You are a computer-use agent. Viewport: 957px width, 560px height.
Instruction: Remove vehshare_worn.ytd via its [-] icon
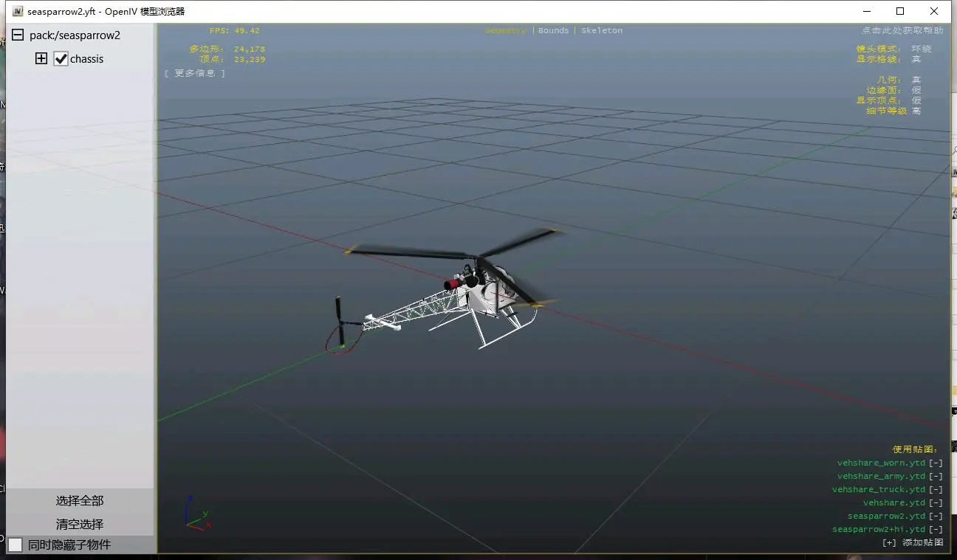coord(936,463)
